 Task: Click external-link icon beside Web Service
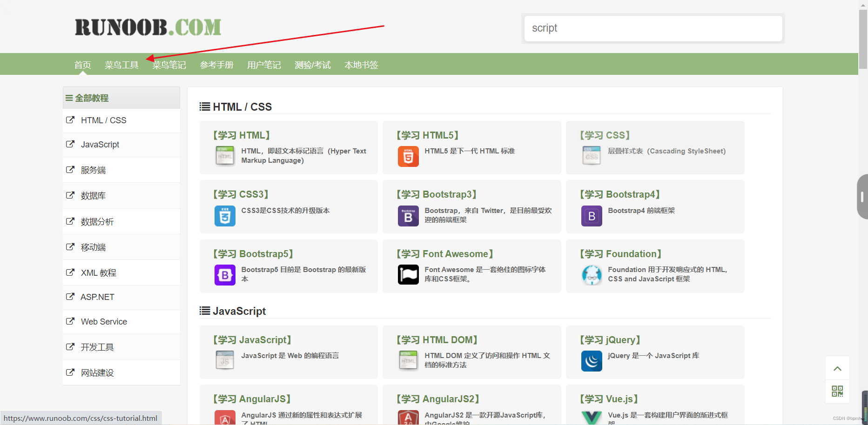(70, 321)
